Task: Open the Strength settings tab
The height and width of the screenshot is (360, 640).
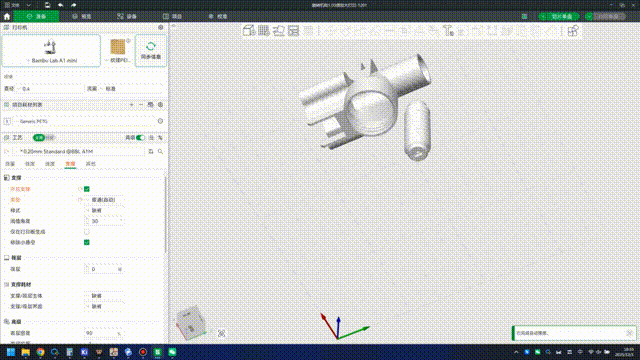Action: [30, 164]
